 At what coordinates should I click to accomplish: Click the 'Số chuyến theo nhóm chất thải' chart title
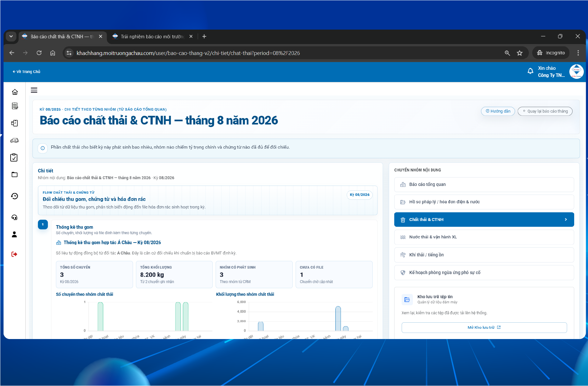click(85, 294)
